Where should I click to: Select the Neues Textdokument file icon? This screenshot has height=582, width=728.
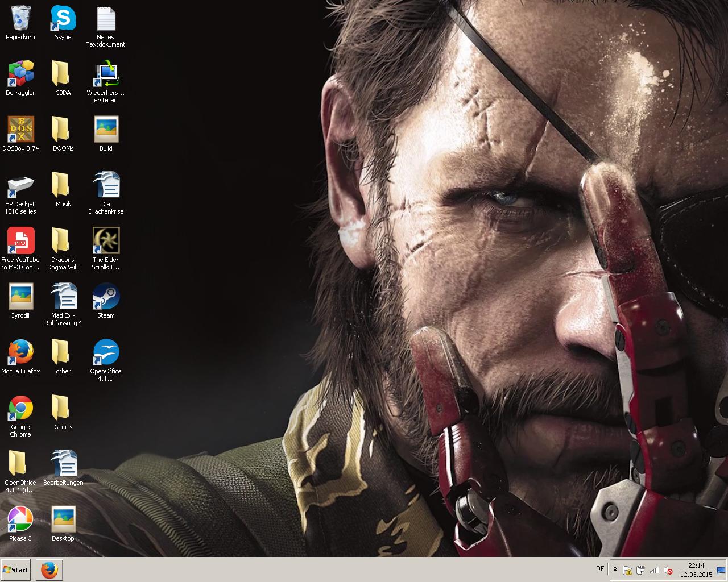pyautogui.click(x=106, y=18)
